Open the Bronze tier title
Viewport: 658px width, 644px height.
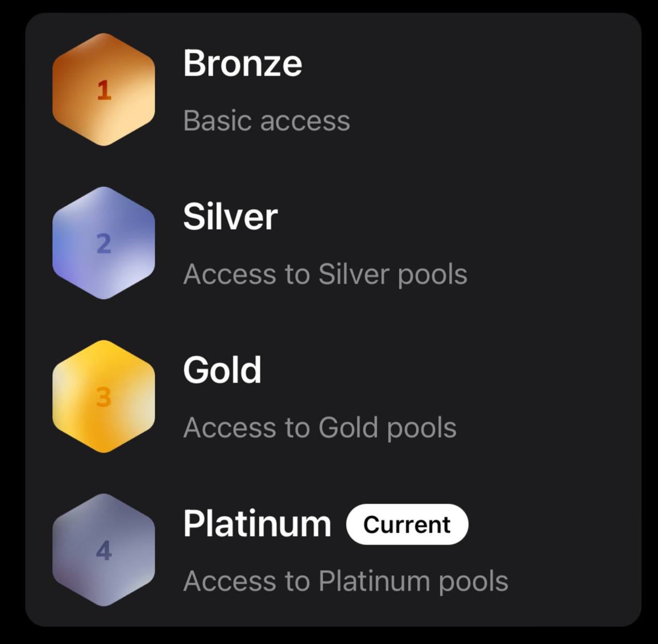[x=242, y=63]
